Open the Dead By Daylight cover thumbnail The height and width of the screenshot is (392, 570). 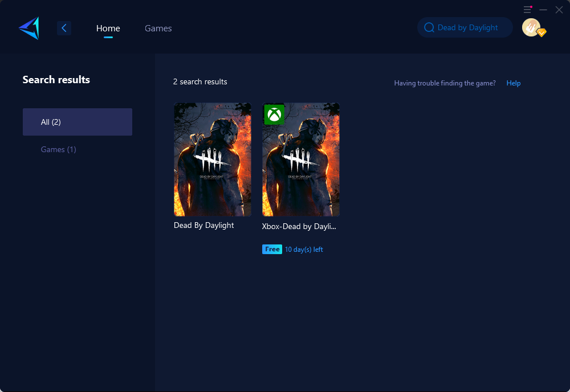(x=213, y=160)
